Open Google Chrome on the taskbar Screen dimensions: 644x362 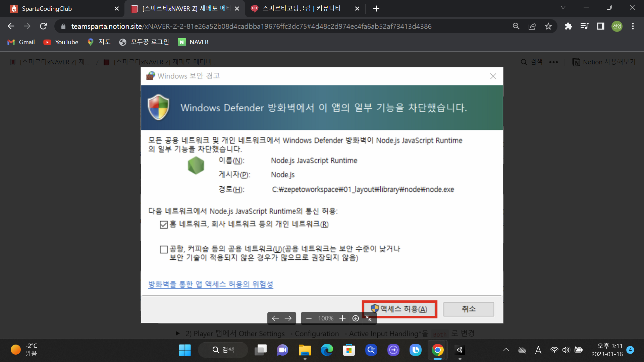coord(437,350)
